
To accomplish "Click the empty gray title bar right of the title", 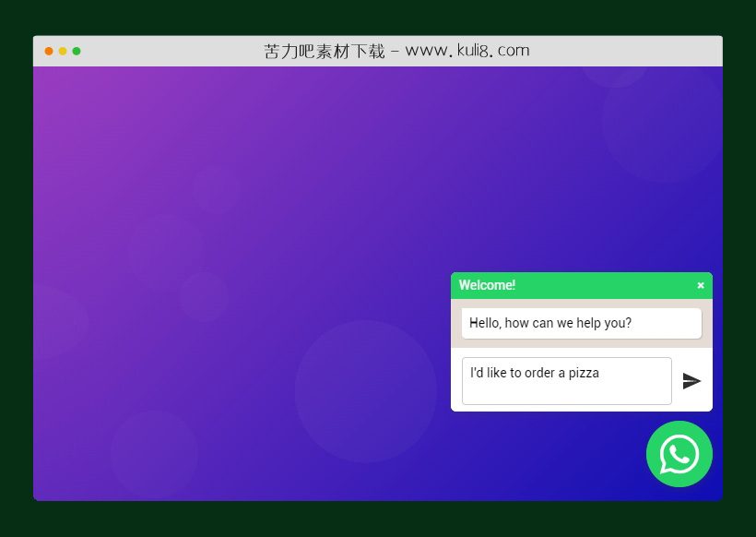I will (x=627, y=52).
